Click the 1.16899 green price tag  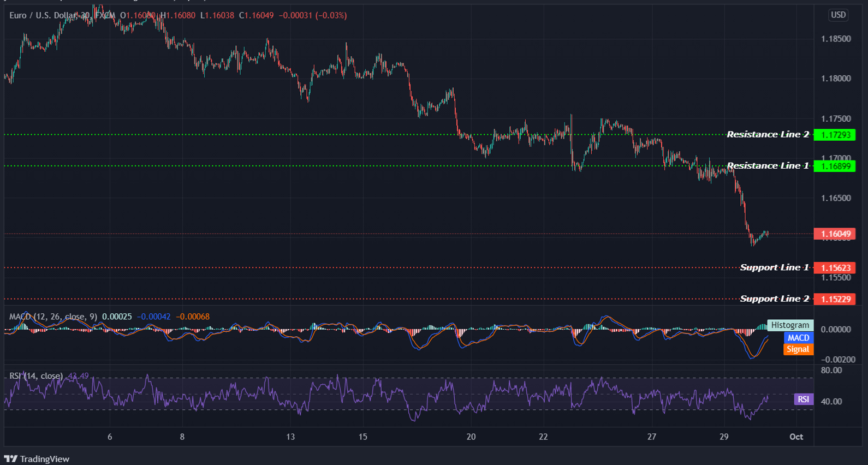pos(835,166)
